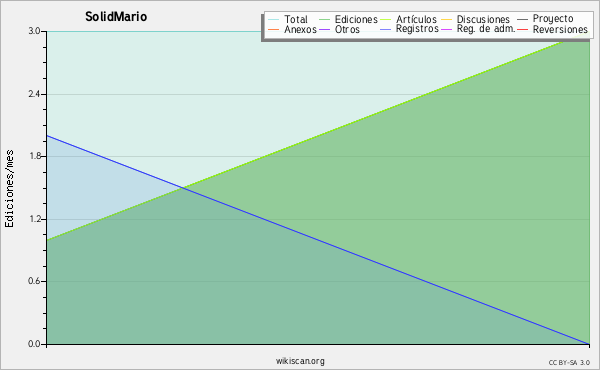Select the Proyecto legend entry
This screenshot has height=370, width=600.
(x=545, y=18)
